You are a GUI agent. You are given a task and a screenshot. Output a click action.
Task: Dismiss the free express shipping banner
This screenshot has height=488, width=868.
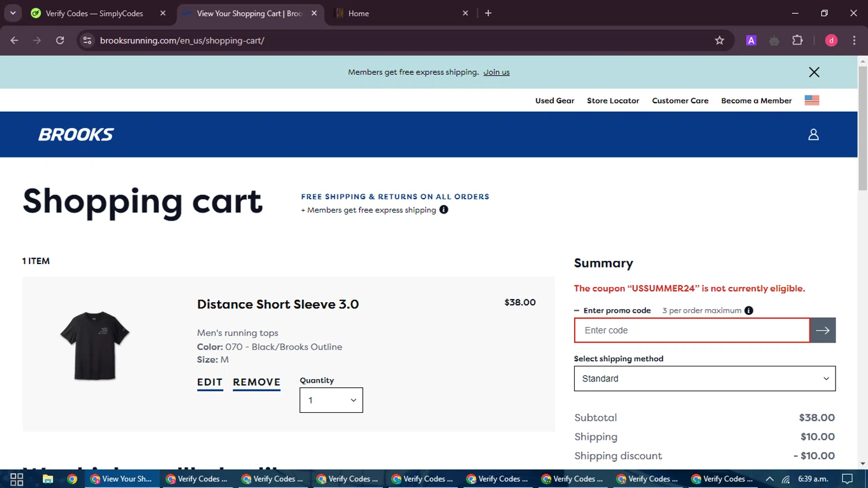(814, 72)
